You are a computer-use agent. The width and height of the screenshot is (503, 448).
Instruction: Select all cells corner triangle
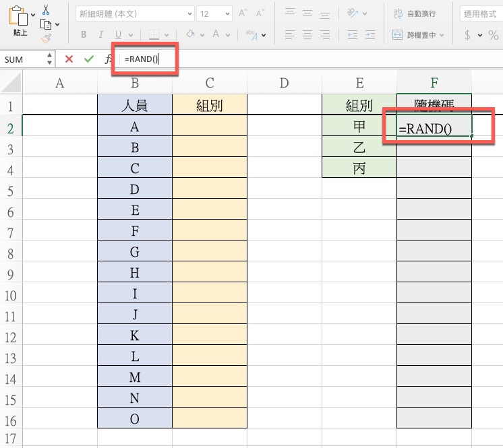click(x=11, y=83)
